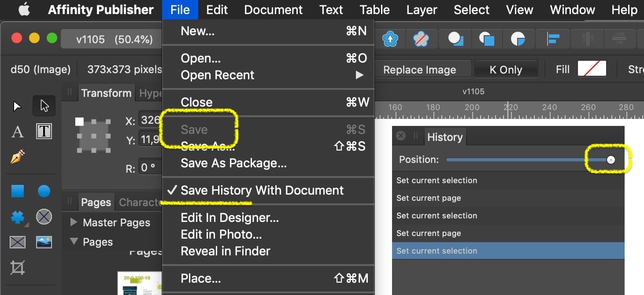Select the highlighted Set current selection history entry
This screenshot has width=644, height=295.
[508, 251]
